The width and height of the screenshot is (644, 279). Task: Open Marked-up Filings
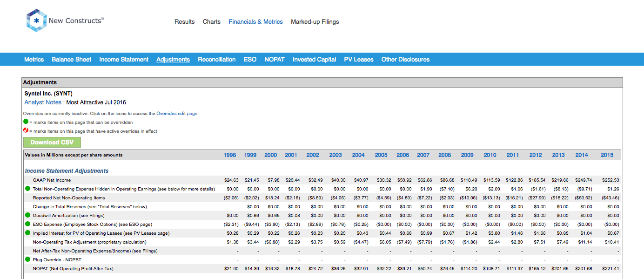[315, 22]
